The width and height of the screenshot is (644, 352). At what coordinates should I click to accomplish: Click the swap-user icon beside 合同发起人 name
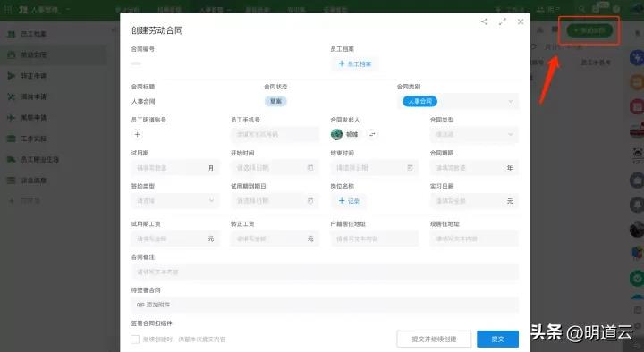(372, 134)
